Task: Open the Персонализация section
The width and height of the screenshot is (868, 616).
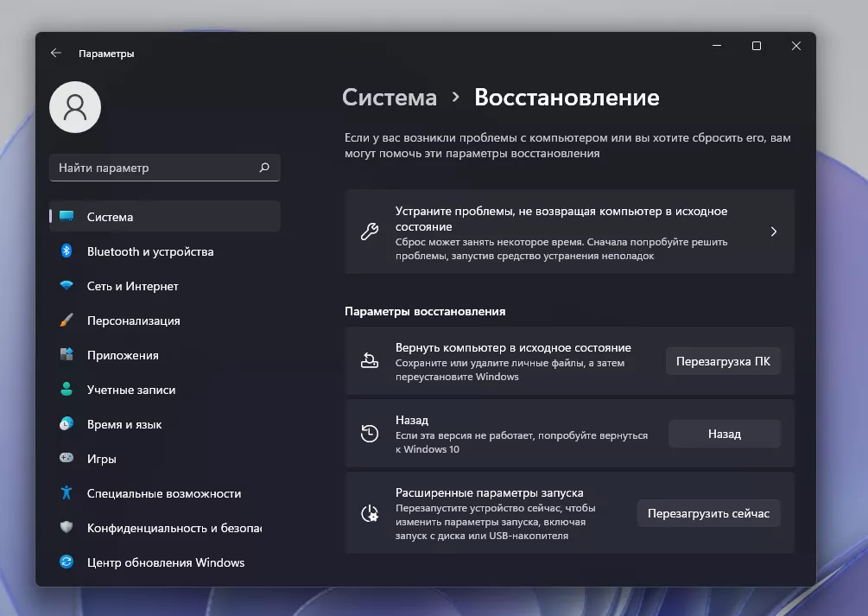Action: (164, 321)
